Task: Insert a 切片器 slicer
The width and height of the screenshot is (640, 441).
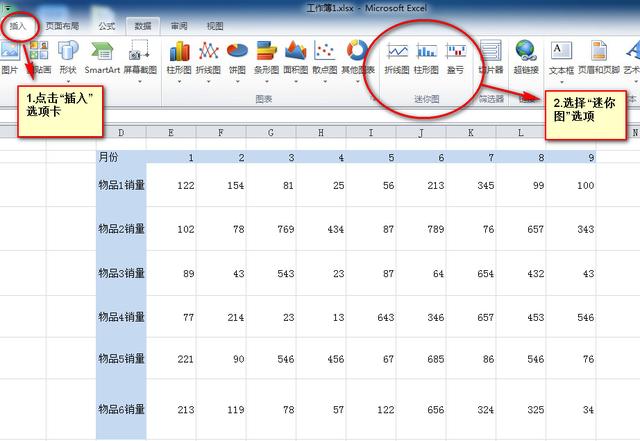Action: coord(491,57)
